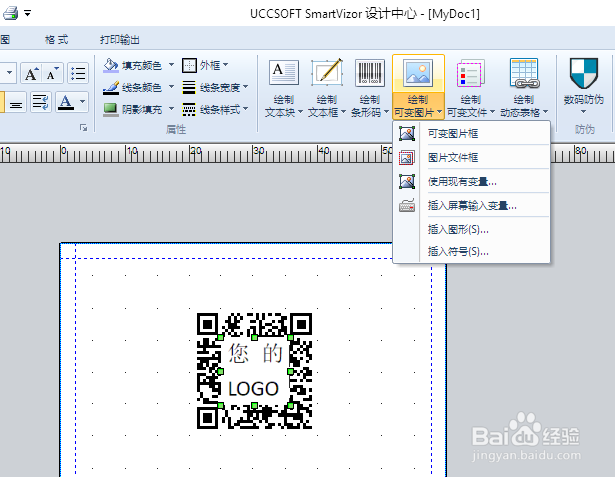Click the bottom-middle green resize handle

[x=254, y=405]
